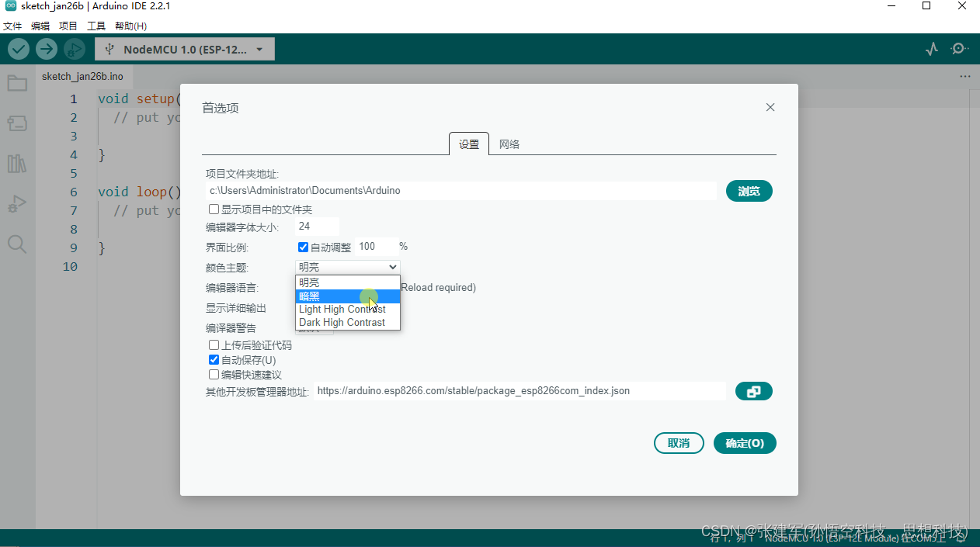The width and height of the screenshot is (980, 547).
Task: Select 明亮 in the theme list
Action: 348,282
